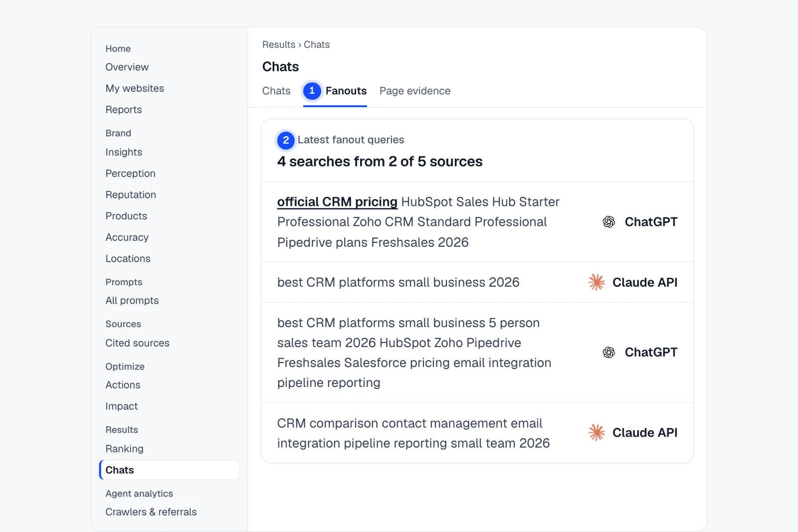Open Reputation in the sidebar
Viewport: 798px width, 532px height.
click(131, 194)
